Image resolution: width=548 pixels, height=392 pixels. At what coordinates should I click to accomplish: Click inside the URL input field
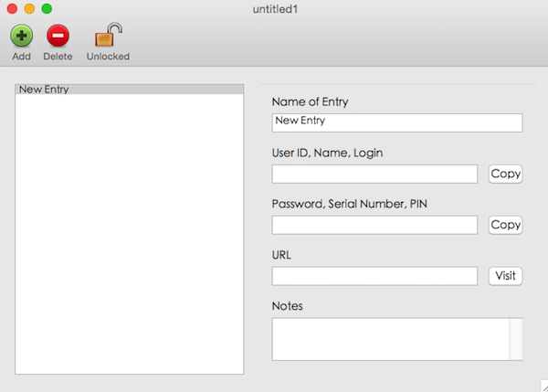point(374,276)
